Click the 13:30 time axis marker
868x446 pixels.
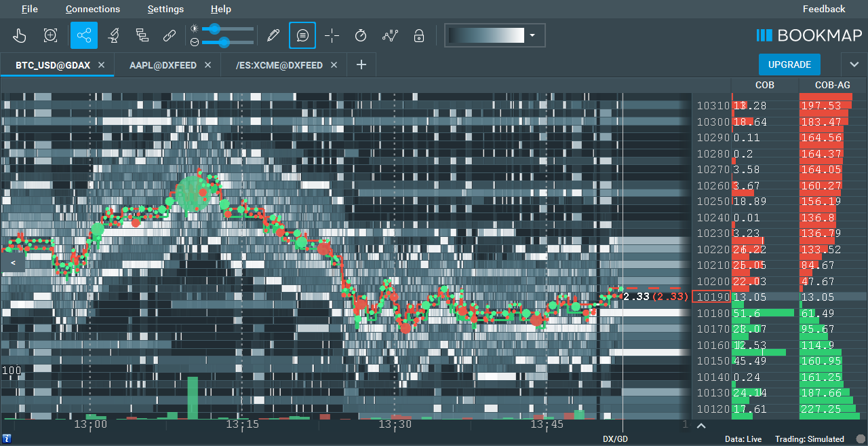click(x=395, y=424)
